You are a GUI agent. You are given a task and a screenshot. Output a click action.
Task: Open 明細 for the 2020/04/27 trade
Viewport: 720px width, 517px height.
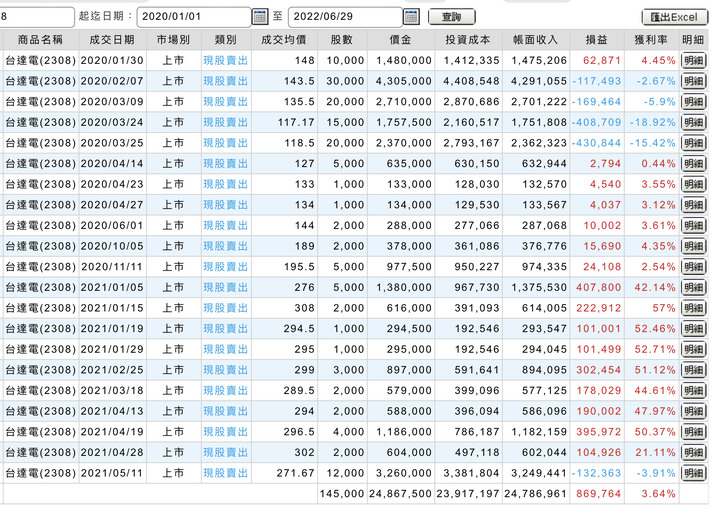coord(693,205)
